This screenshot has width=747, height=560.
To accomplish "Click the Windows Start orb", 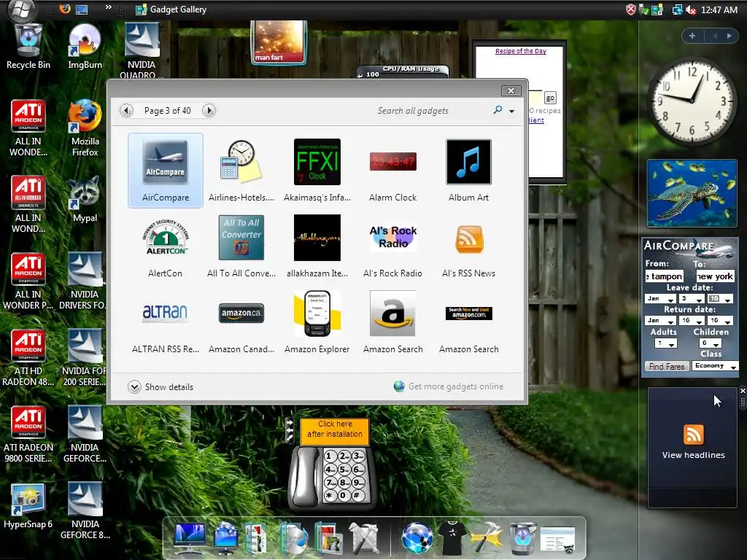I will [21, 9].
